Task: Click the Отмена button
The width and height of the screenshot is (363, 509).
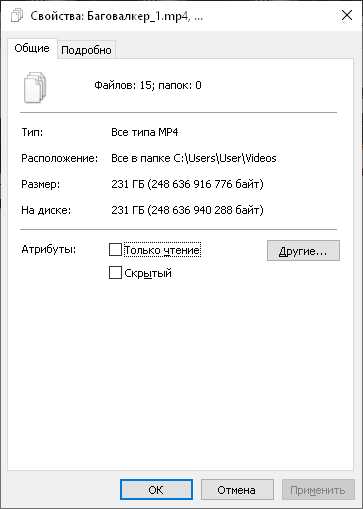Action: 237,490
